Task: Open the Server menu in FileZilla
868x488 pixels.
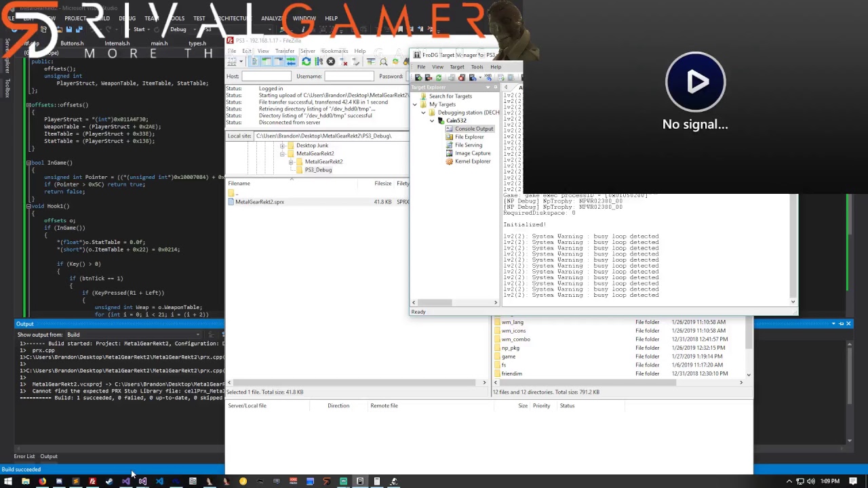Action: click(308, 52)
